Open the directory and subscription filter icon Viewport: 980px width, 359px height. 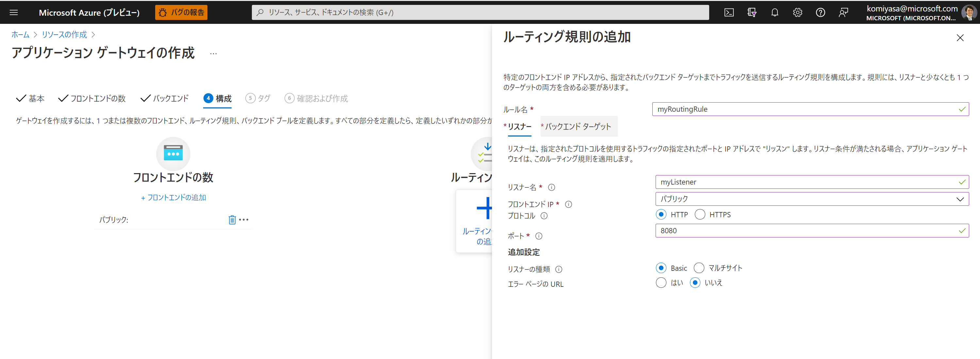coord(751,12)
